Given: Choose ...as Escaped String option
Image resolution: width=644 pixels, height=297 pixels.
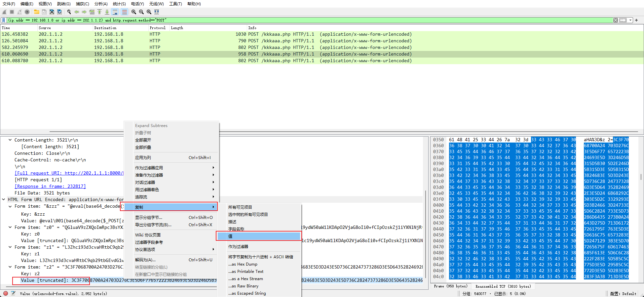Looking at the screenshot, I should 259,293.
